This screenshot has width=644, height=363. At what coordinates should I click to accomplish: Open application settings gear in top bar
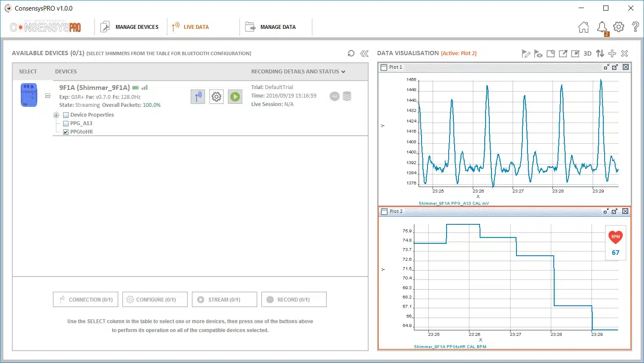[619, 27]
